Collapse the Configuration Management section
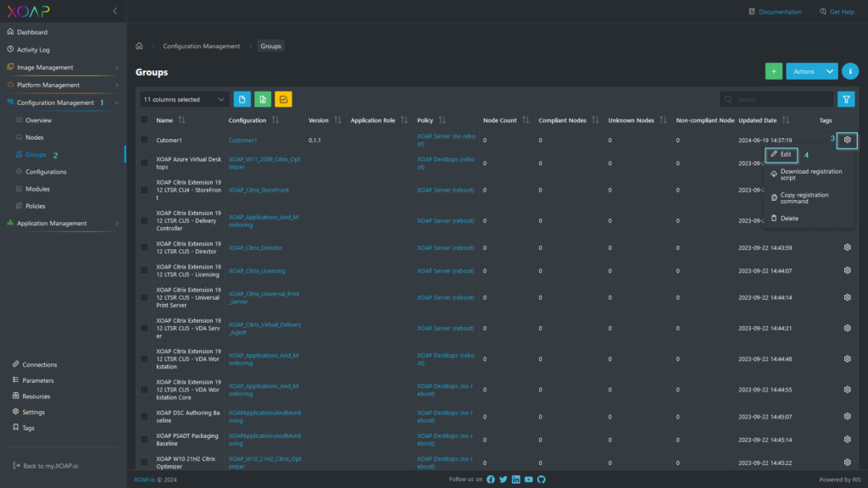The height and width of the screenshot is (488, 868). (63, 103)
